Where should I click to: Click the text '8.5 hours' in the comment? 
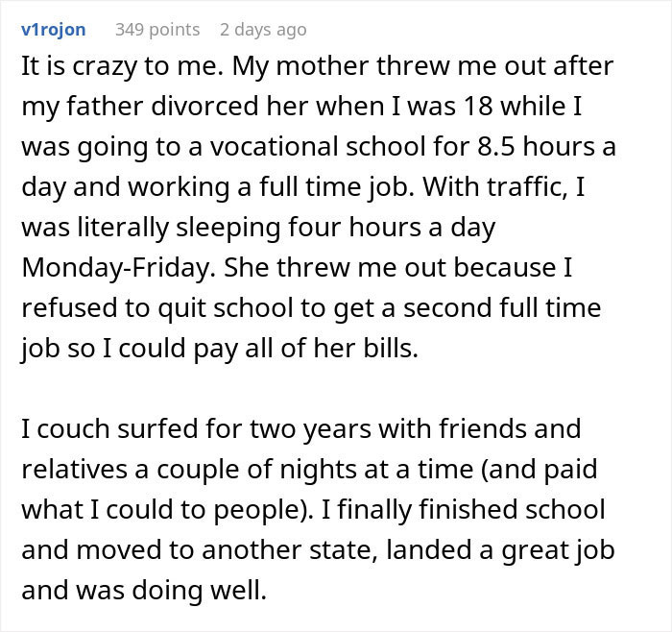532,151
